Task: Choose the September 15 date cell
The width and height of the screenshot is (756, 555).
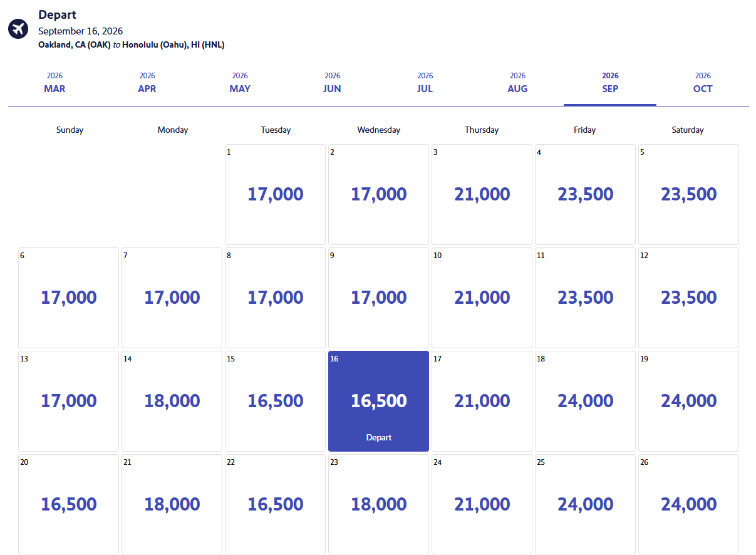Action: (x=274, y=400)
